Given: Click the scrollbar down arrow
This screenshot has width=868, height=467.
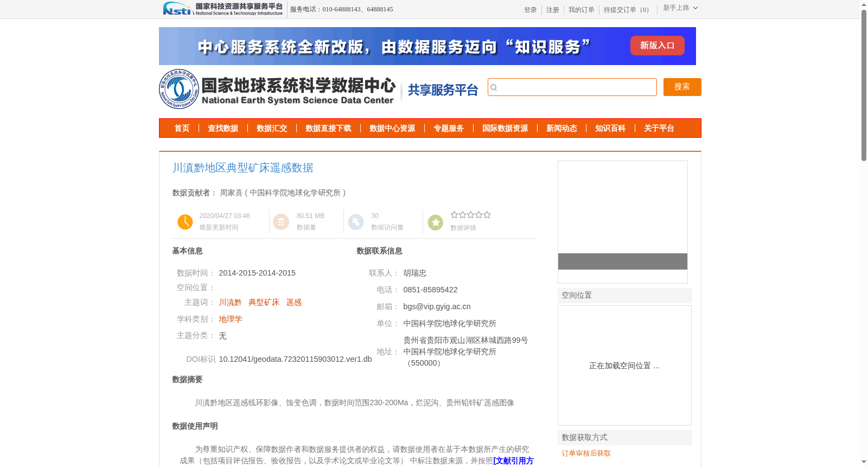Looking at the screenshot, I should pos(864,462).
